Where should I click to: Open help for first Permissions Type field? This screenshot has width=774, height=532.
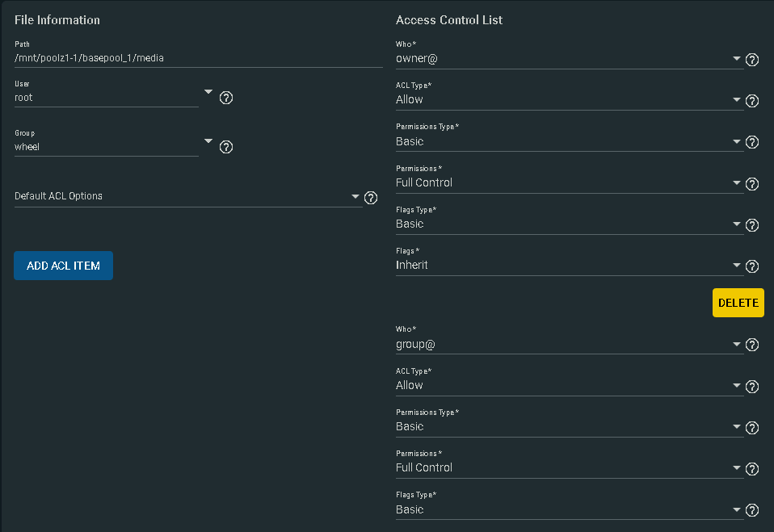pos(752,143)
